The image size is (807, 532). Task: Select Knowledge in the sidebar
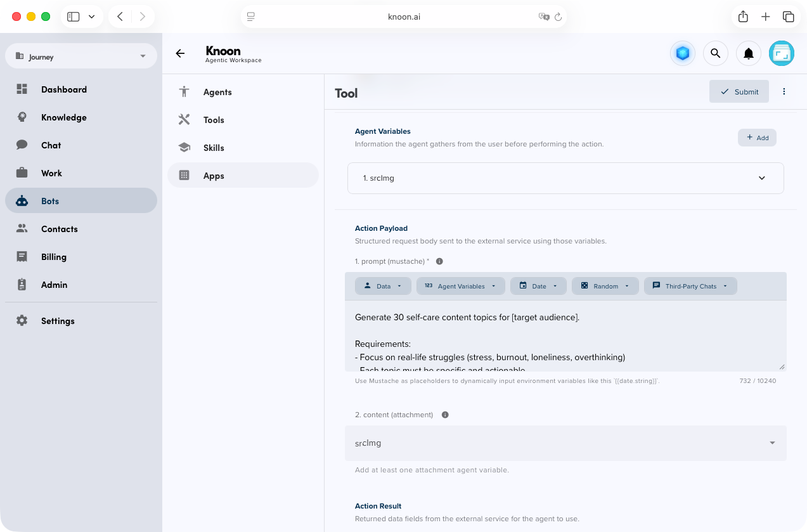pos(63,117)
